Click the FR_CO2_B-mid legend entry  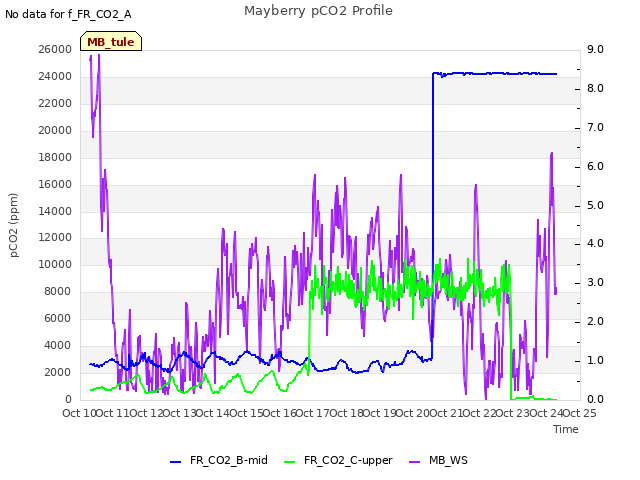point(219,460)
